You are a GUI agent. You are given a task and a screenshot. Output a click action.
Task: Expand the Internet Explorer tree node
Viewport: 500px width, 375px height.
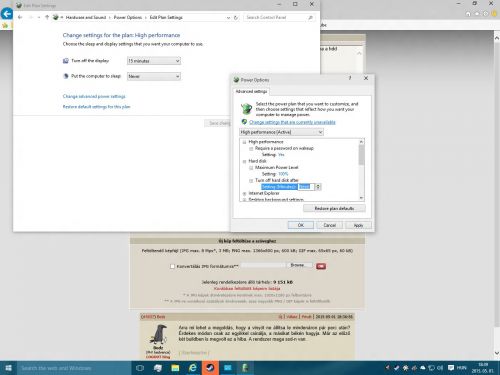244,193
